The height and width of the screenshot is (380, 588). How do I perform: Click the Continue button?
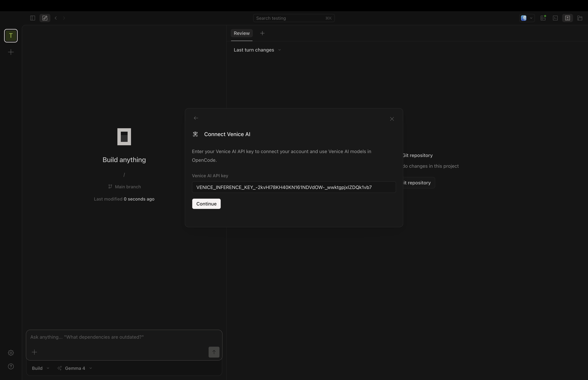[206, 204]
